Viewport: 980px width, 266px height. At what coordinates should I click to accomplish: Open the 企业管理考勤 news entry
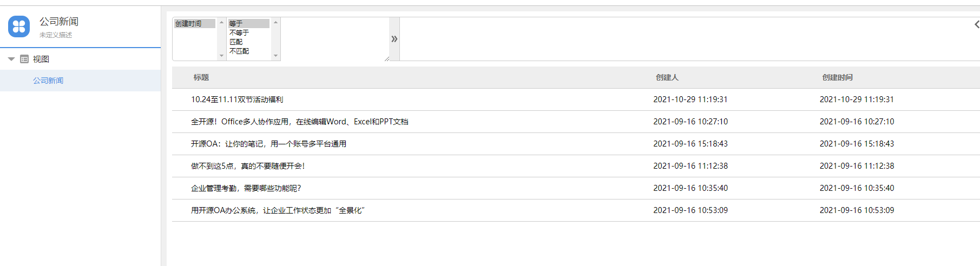[246, 188]
